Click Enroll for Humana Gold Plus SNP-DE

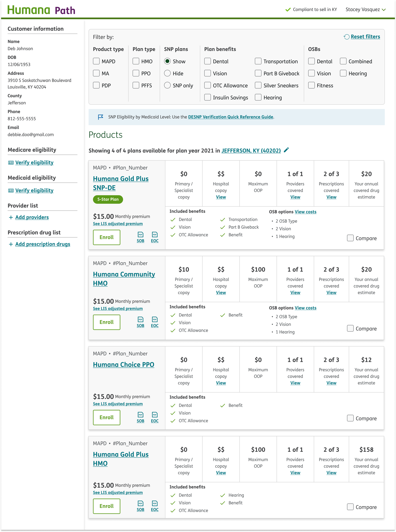(x=106, y=237)
